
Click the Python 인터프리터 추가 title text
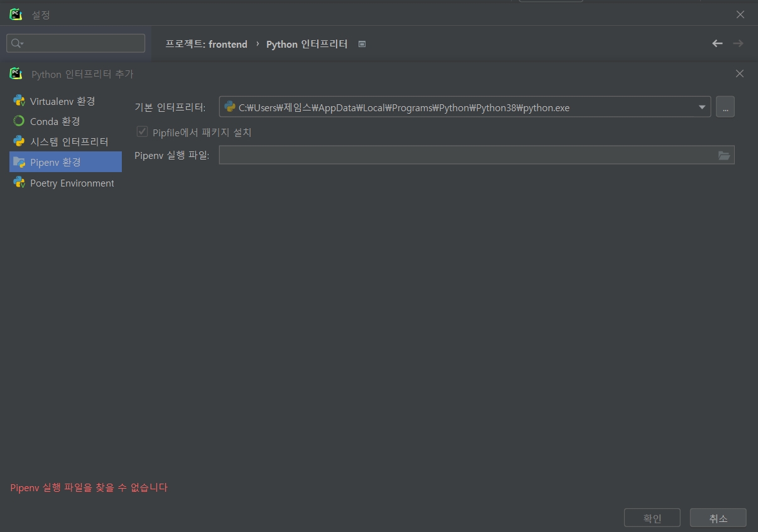click(82, 74)
